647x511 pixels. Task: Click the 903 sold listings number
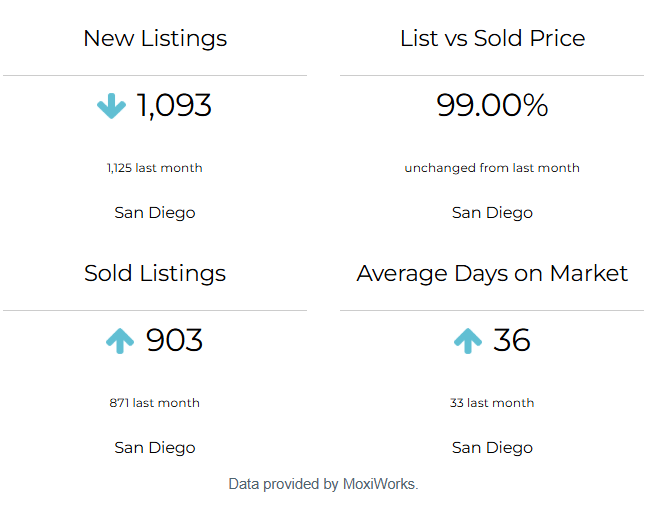tap(174, 341)
